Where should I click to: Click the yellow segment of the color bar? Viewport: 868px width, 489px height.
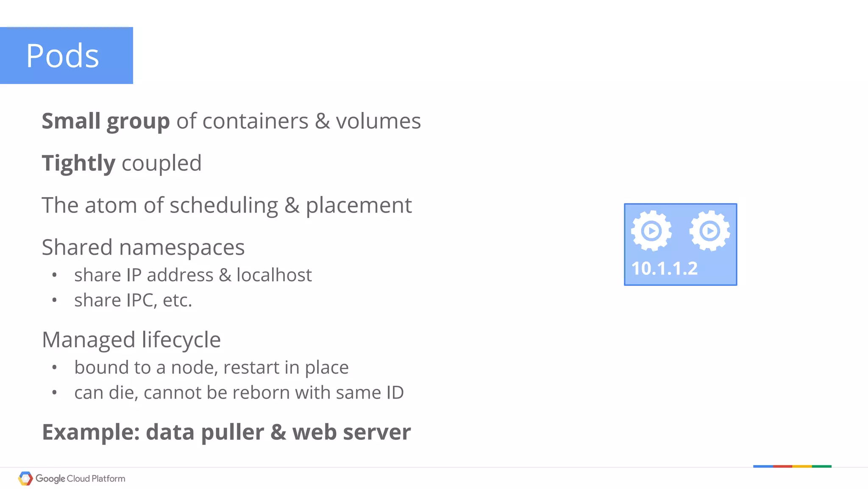(x=802, y=466)
